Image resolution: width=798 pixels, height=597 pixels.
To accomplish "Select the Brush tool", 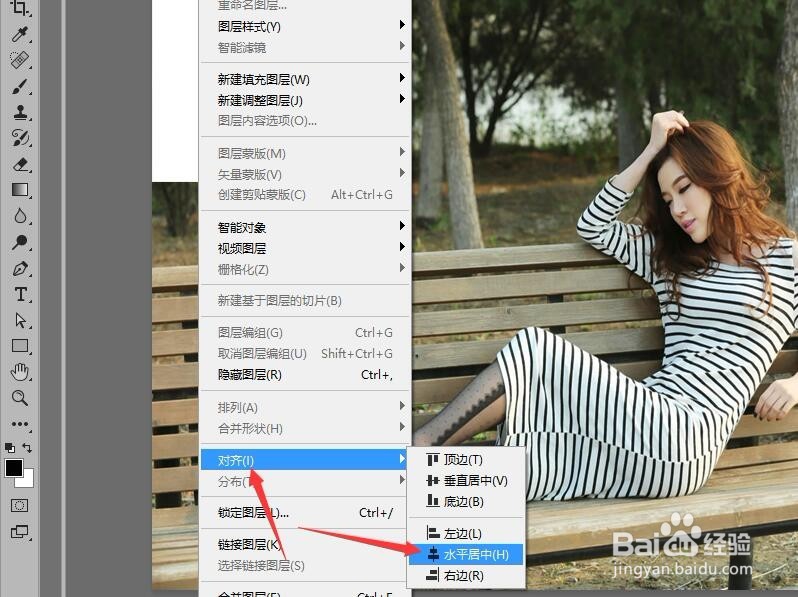I will click(20, 87).
